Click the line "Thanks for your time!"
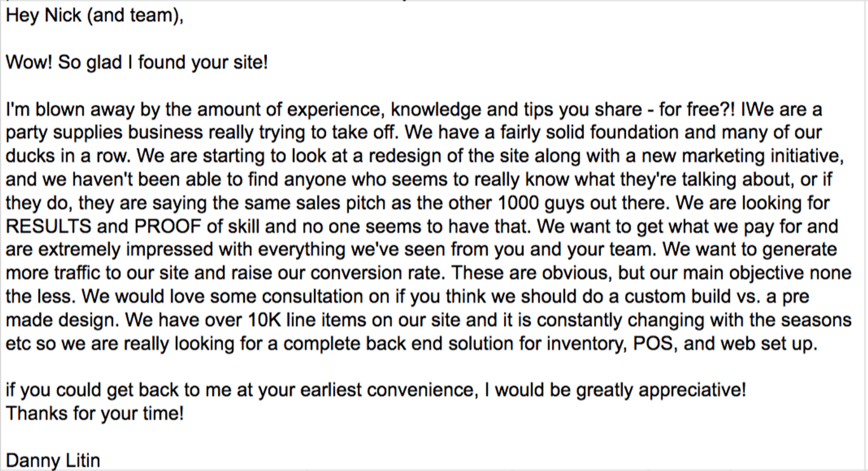 coord(95,414)
